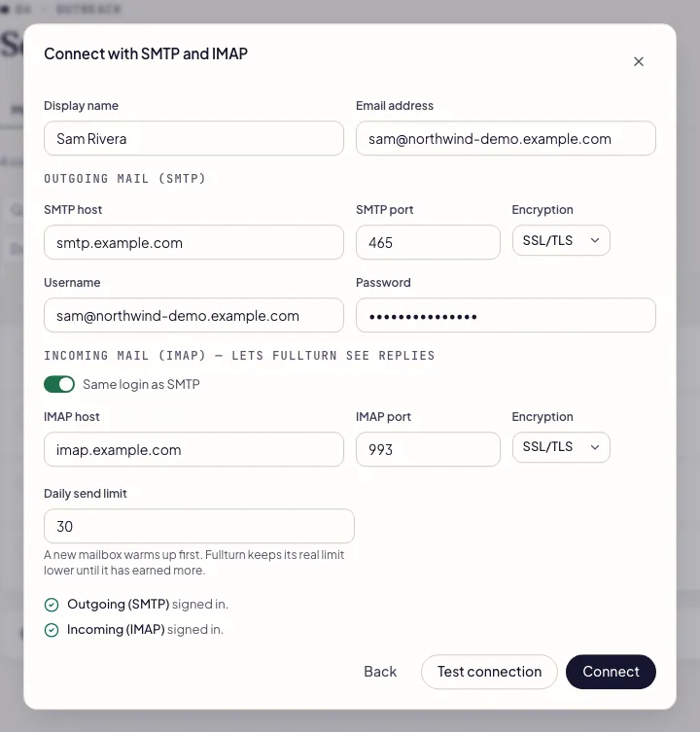This screenshot has height=732, width=700.
Task: Close the Connect with SMTP and IMAP dialog
Action: (x=639, y=61)
